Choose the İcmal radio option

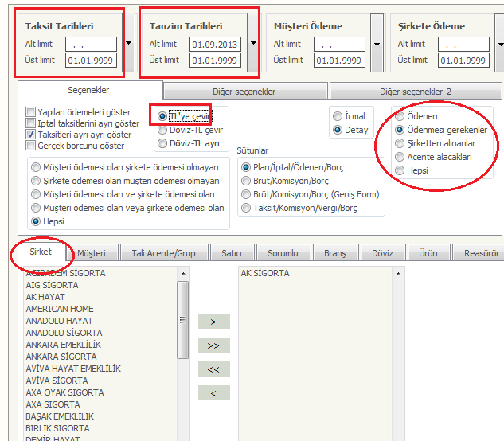338,116
